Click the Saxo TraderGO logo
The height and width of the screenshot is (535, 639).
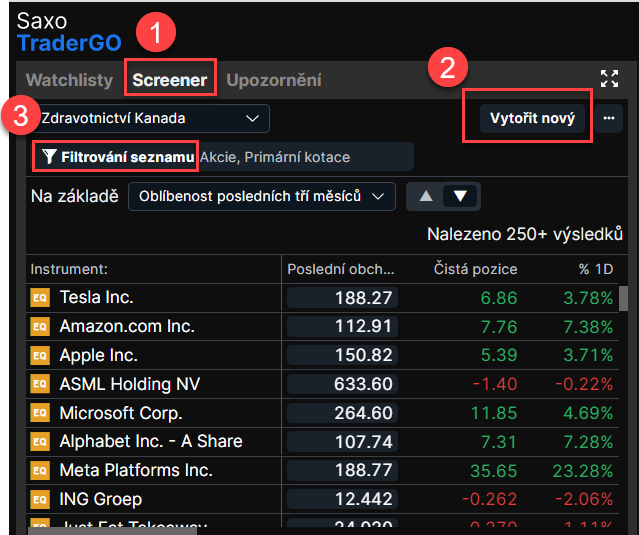[x=69, y=32]
